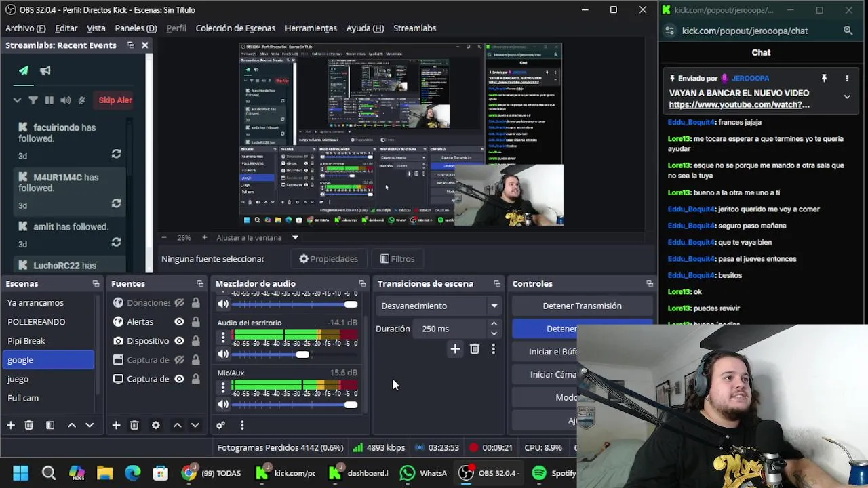Pause the Streamlabs alert queue
The image size is (868, 488).
[49, 100]
